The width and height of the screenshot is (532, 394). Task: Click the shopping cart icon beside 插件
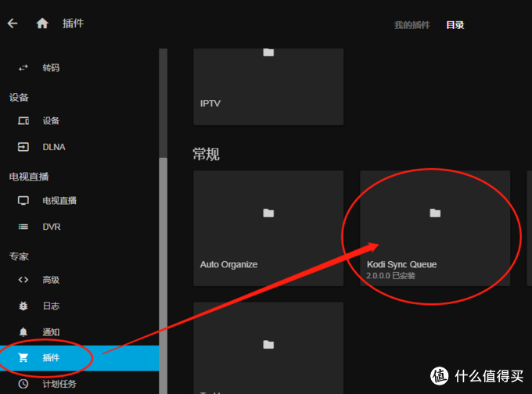[23, 357]
